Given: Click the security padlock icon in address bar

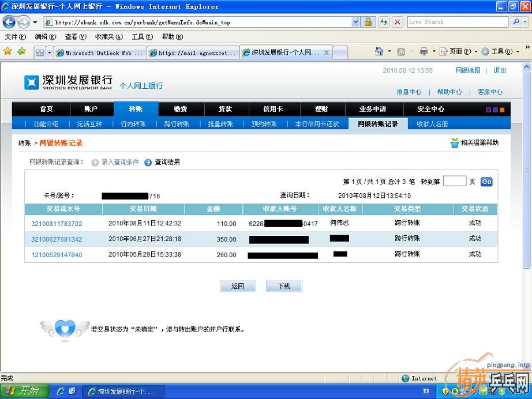Looking at the screenshot, I should coord(368,22).
